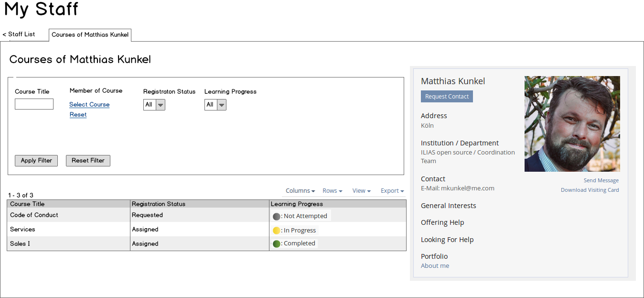Click Matthias Kunkel's profile photo
The image size is (644, 298).
[x=572, y=124]
